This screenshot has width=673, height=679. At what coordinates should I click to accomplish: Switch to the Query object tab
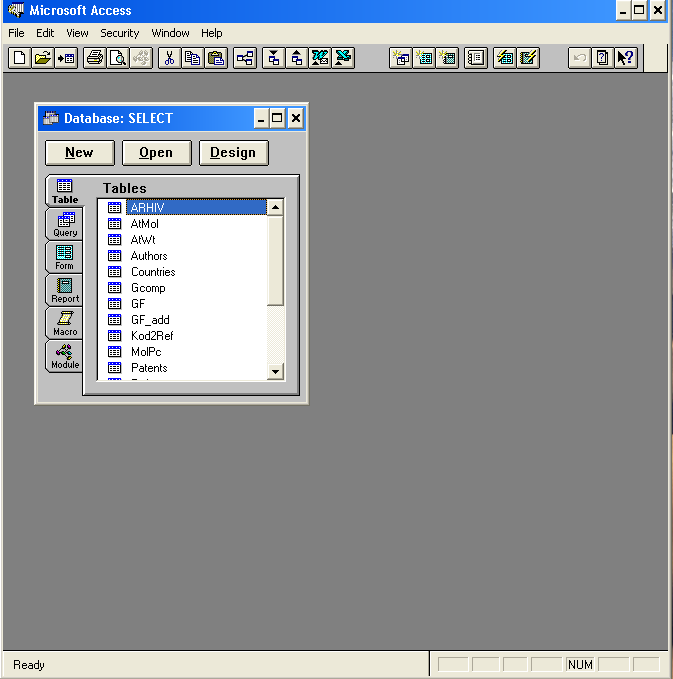(65, 224)
